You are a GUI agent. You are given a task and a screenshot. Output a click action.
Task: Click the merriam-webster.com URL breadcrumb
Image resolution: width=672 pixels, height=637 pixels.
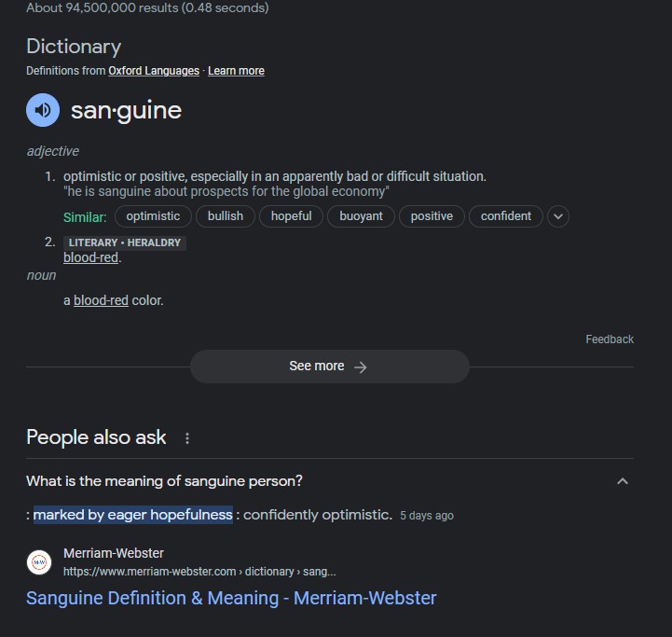(199, 571)
